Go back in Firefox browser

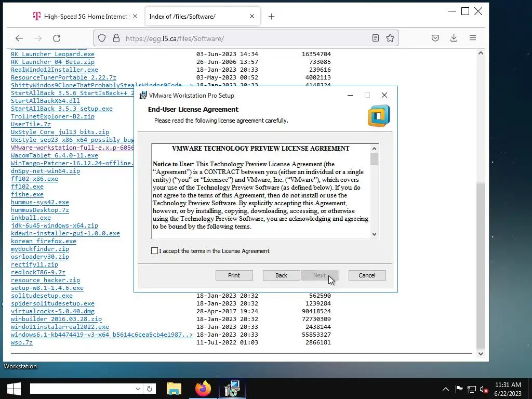point(19,38)
